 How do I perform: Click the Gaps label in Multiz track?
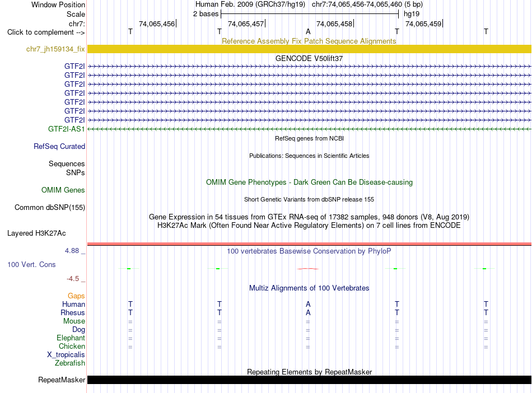point(76,296)
